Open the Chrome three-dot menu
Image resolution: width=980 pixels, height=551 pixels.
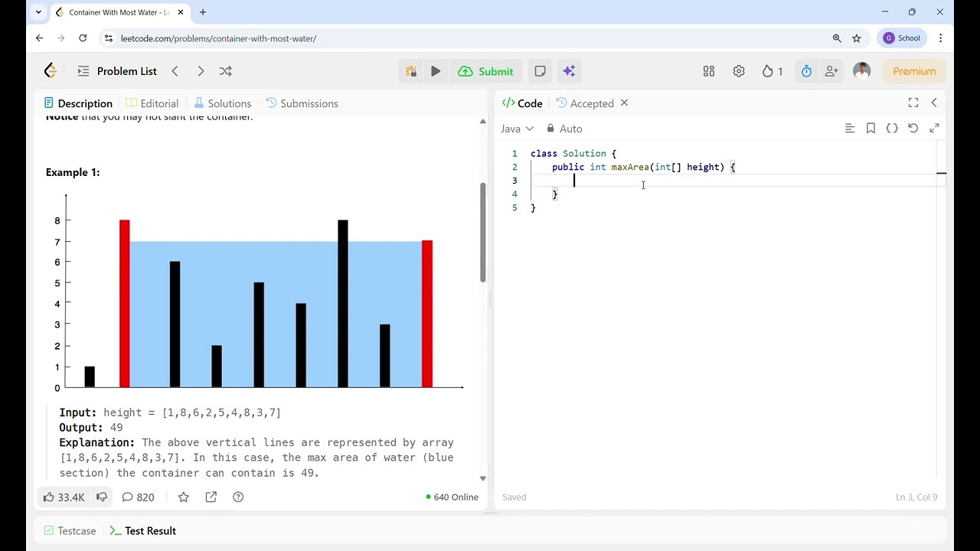(x=940, y=38)
